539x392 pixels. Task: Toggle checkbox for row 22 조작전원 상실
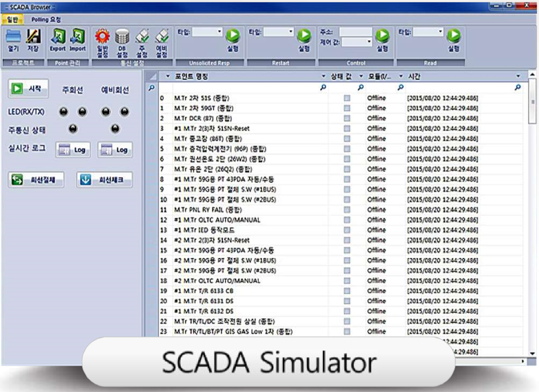347,321
